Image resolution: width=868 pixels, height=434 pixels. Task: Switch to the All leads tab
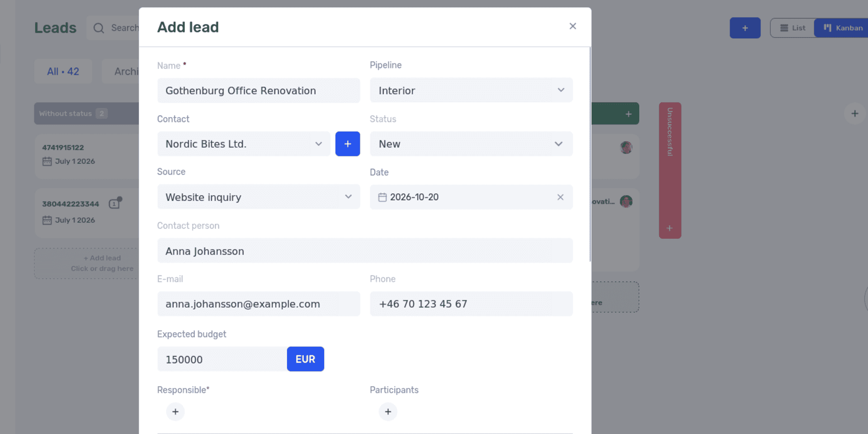coord(63,71)
